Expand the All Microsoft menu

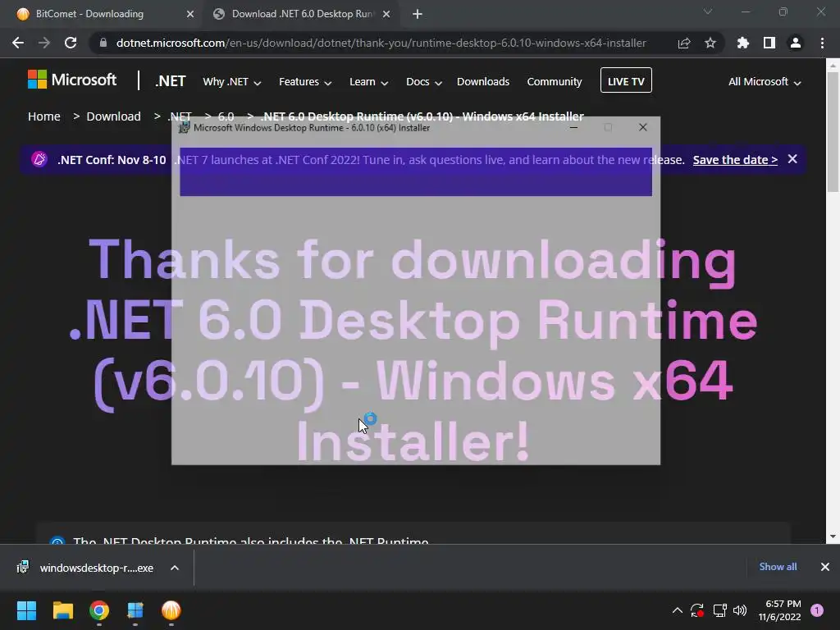click(x=764, y=82)
